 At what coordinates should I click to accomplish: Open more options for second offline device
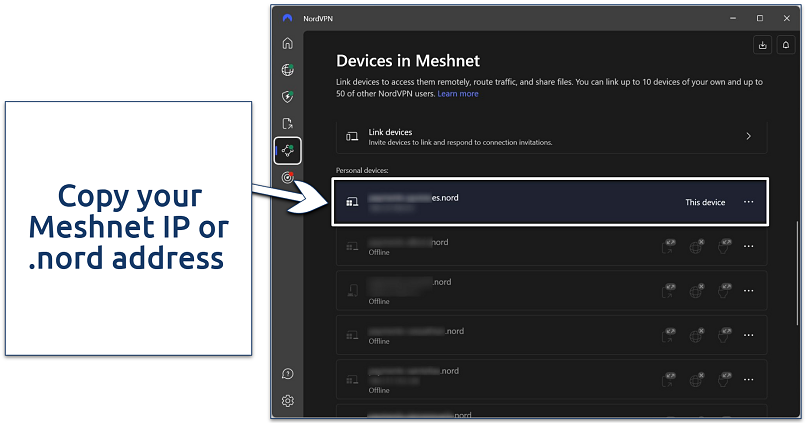pyautogui.click(x=748, y=290)
